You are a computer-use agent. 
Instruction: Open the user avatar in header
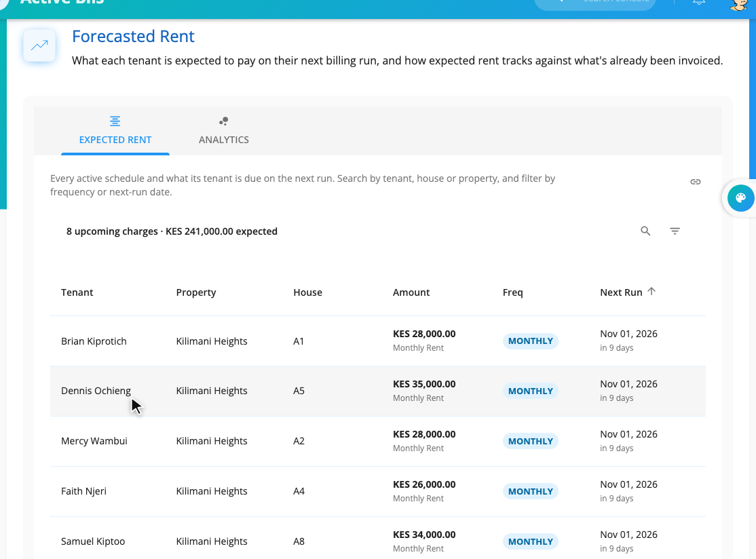tap(738, 4)
